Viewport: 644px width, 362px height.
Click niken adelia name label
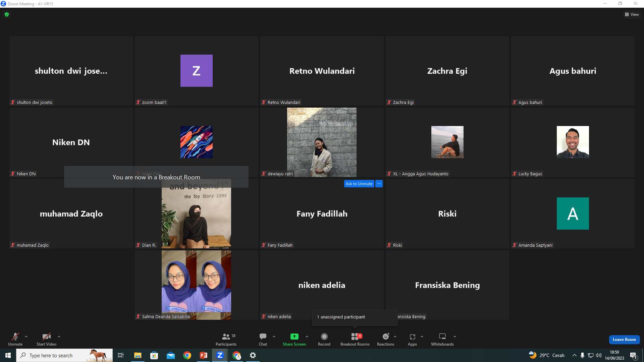pyautogui.click(x=279, y=317)
